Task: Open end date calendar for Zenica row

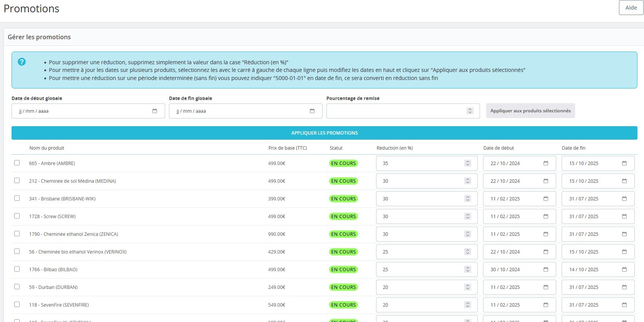Action: coord(624,234)
